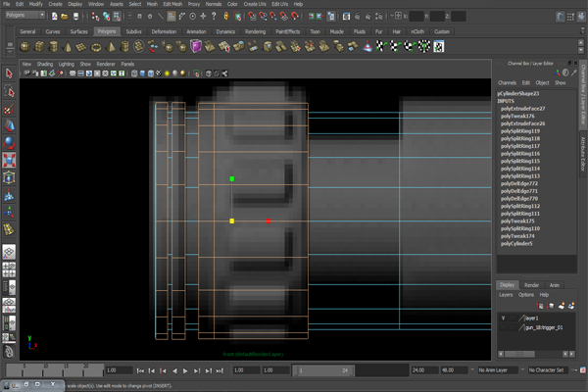Click go to start of playback
The width and height of the screenshot is (588, 392).
click(x=140, y=370)
